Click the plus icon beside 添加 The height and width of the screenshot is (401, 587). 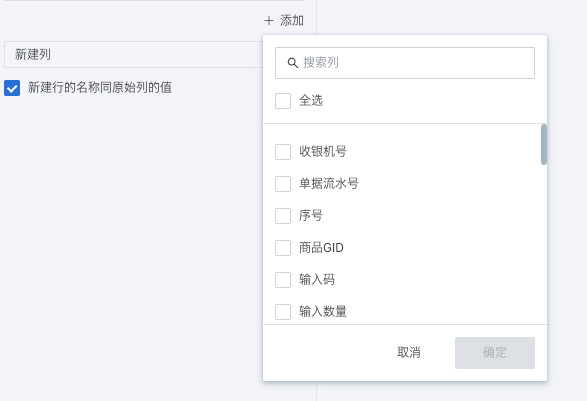269,21
